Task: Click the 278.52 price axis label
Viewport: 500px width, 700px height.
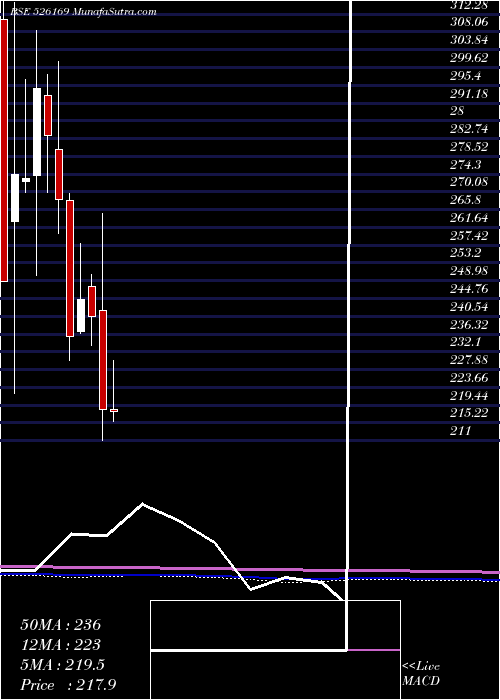Action: click(470, 147)
